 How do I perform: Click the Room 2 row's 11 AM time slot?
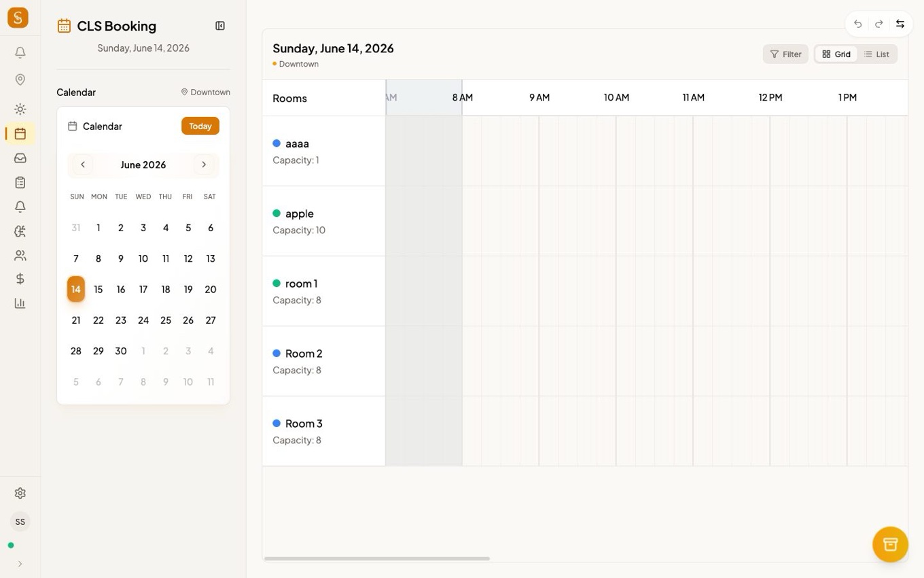(731, 361)
